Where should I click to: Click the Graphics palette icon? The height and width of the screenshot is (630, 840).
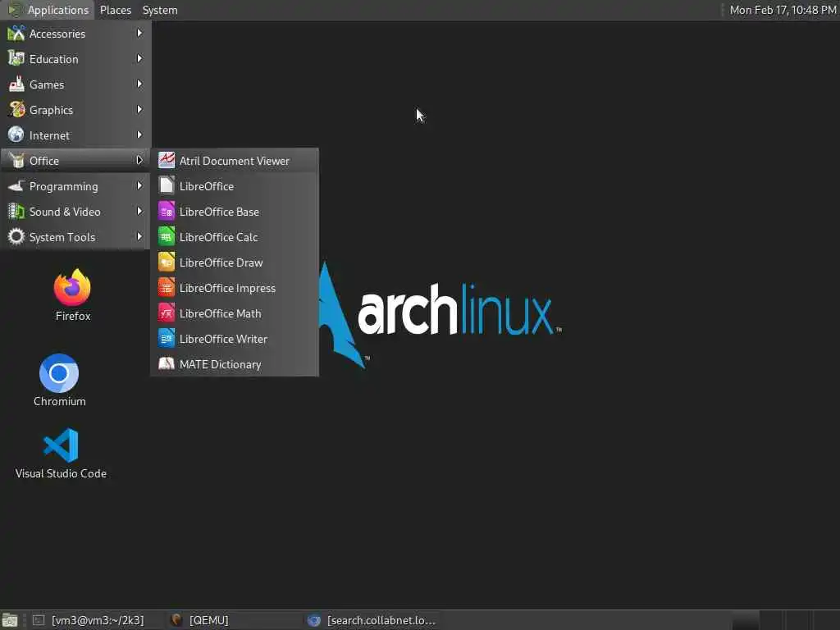point(16,109)
